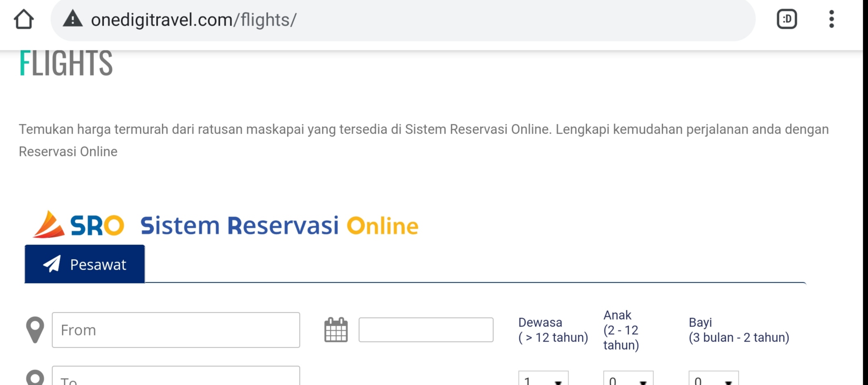Screen dimensions: 868x385
Task: Click the location pin beside To
Action: [x=35, y=377]
